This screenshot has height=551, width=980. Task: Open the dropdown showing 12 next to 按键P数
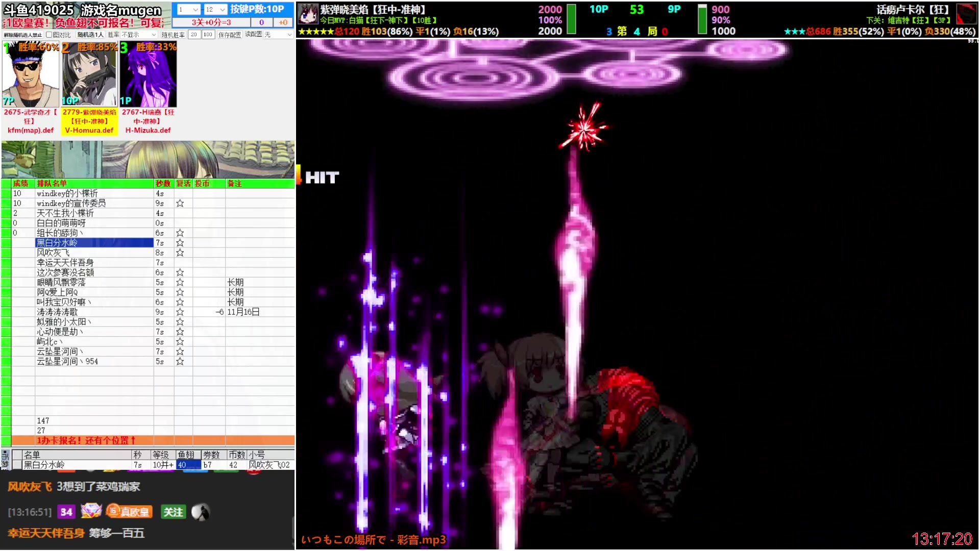[215, 10]
